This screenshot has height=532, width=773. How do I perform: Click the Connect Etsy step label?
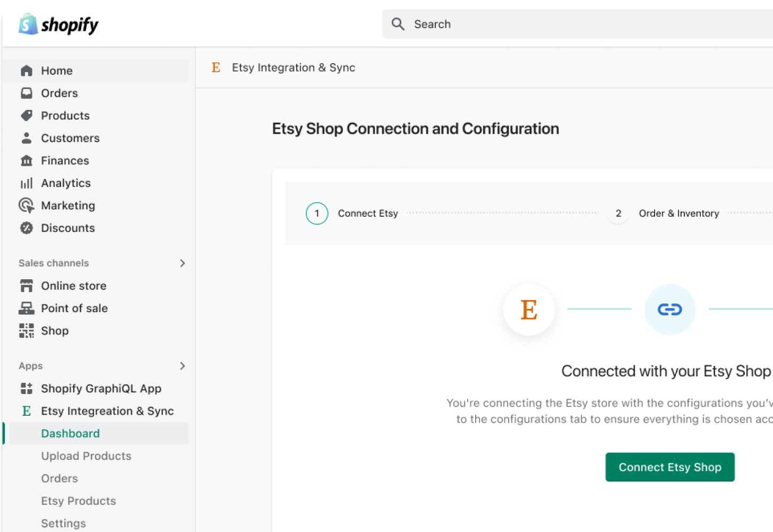[x=368, y=213]
